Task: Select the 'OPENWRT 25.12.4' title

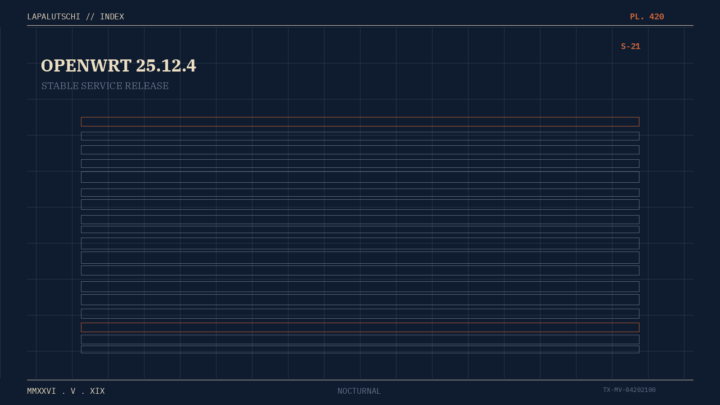Action: 118,66
